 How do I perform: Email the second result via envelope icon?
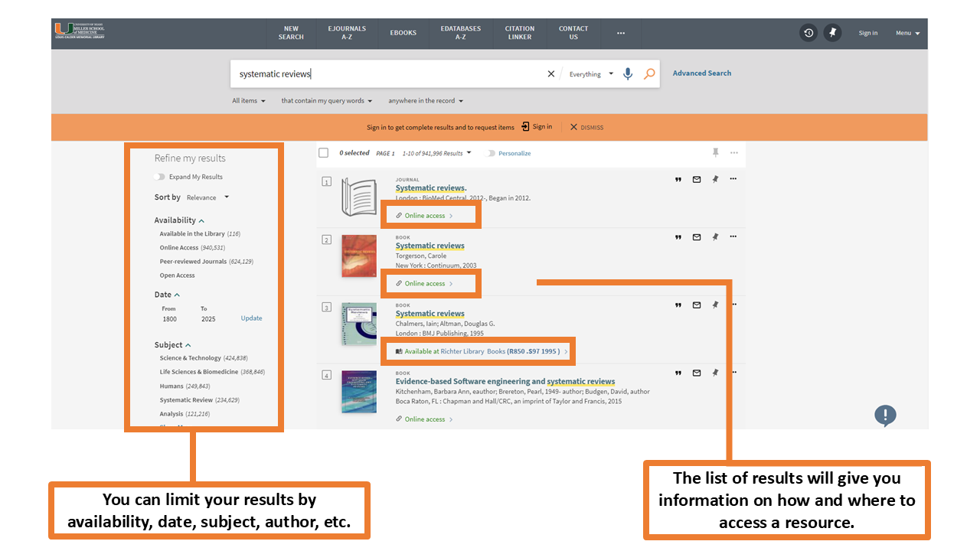coord(697,237)
